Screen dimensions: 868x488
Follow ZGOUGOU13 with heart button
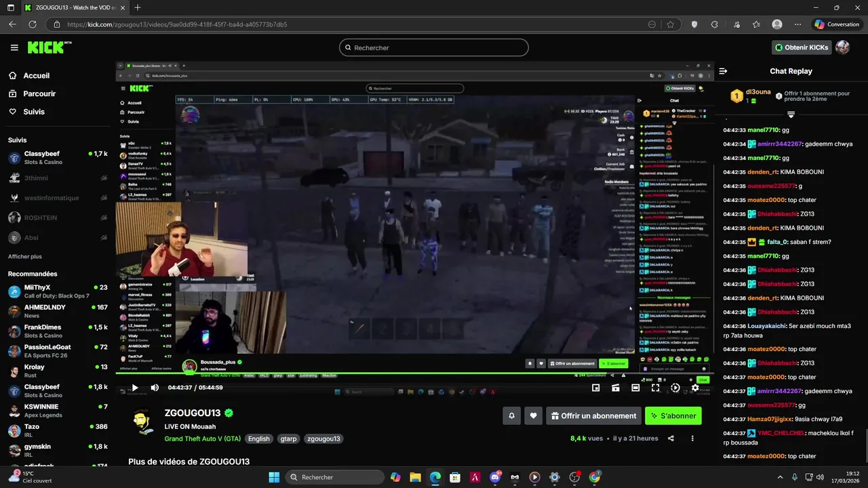click(534, 416)
